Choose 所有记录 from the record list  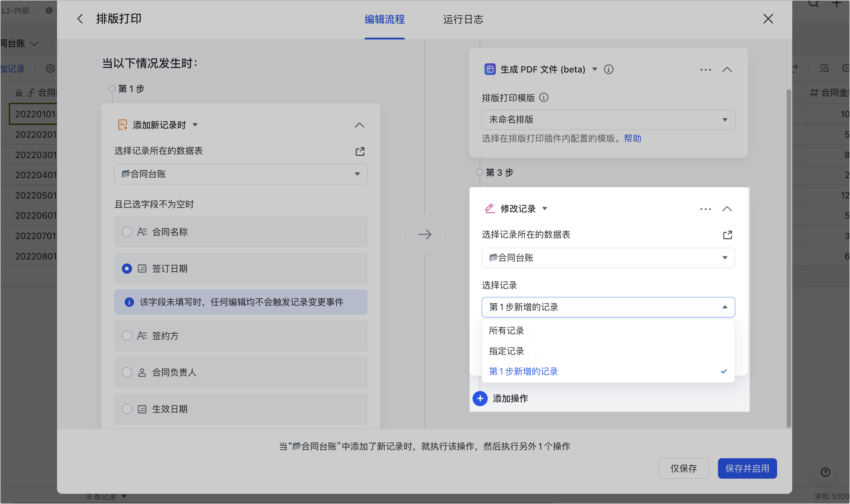tap(608, 330)
